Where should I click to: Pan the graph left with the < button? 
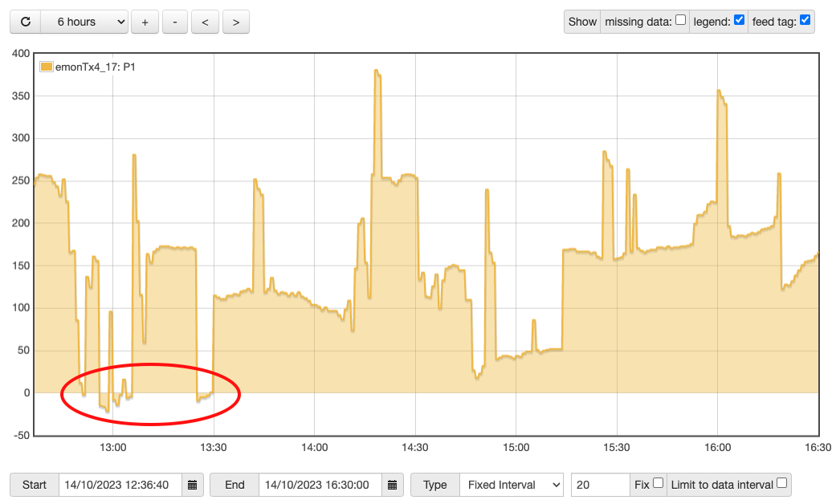tap(205, 22)
